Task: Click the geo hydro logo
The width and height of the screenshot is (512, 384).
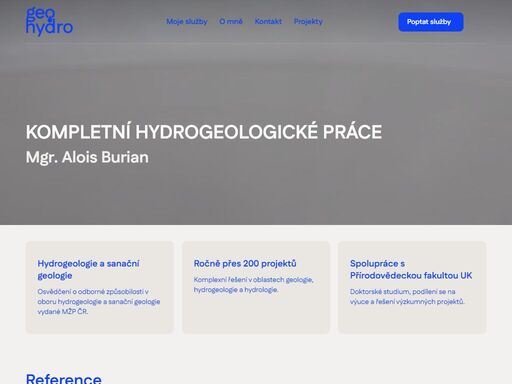Action: tap(49, 21)
